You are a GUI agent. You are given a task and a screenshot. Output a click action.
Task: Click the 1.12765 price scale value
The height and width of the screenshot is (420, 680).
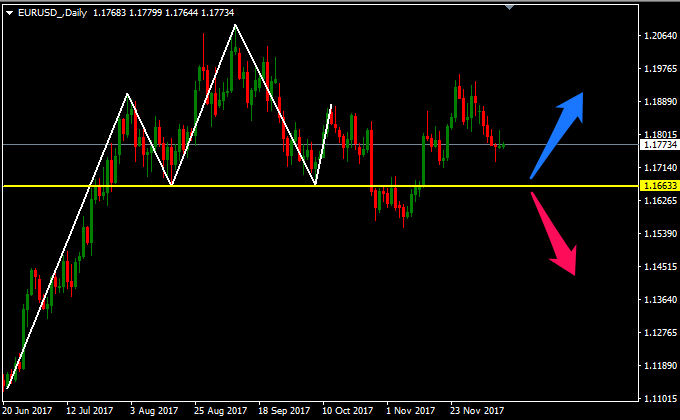click(660, 332)
